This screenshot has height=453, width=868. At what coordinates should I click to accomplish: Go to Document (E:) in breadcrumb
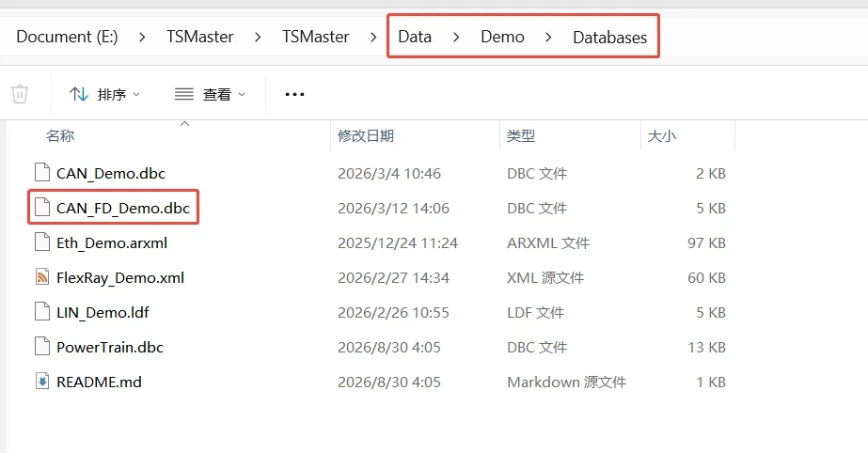[67, 37]
